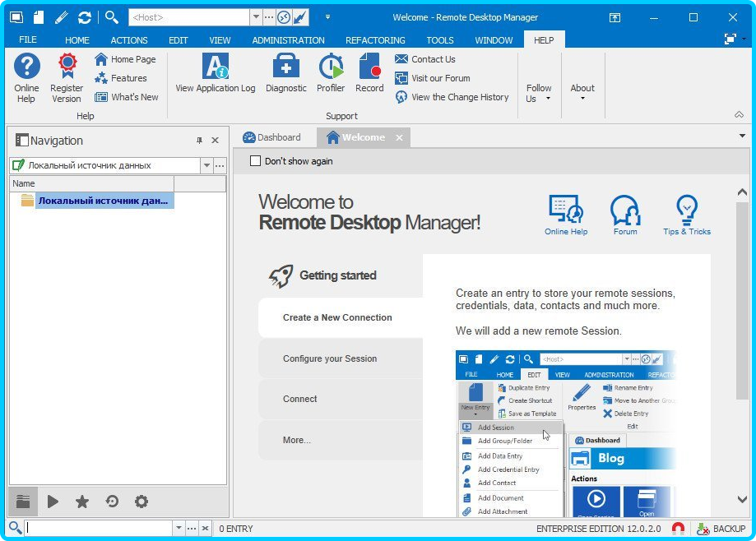Click Online Help icon on Welcome page

point(566,215)
